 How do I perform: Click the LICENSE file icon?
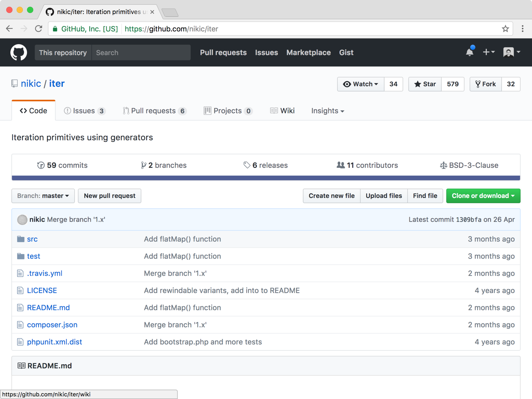[x=20, y=291]
